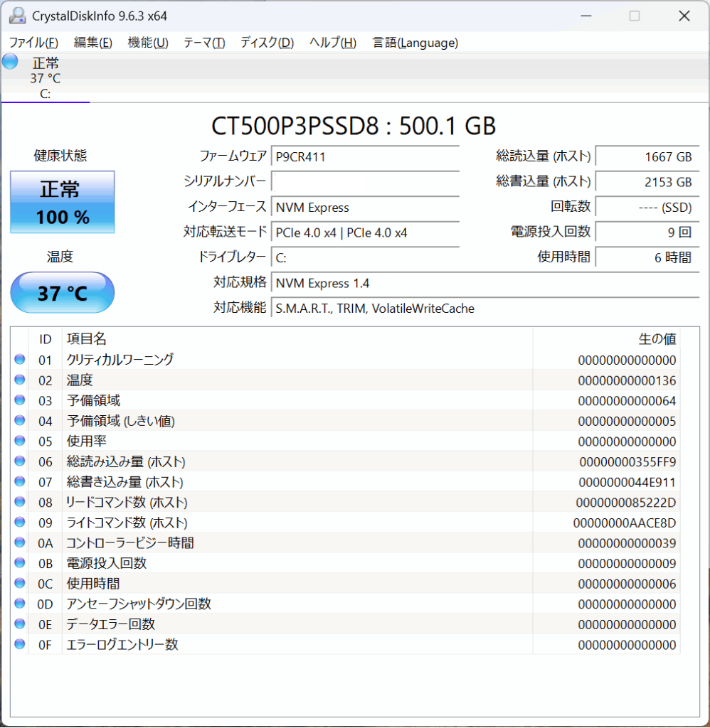Click status orb for 0D アンセーフシャットダウン回数
This screenshot has width=710, height=728.
(x=19, y=604)
